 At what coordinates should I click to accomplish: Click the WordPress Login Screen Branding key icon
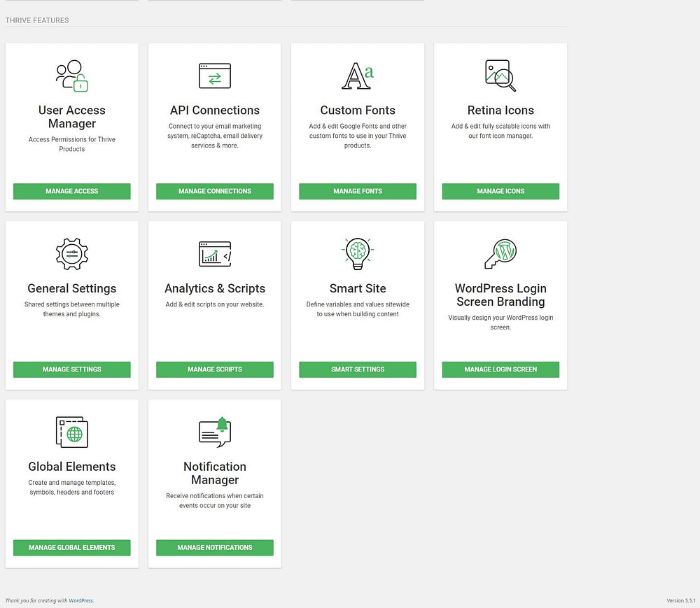500,254
